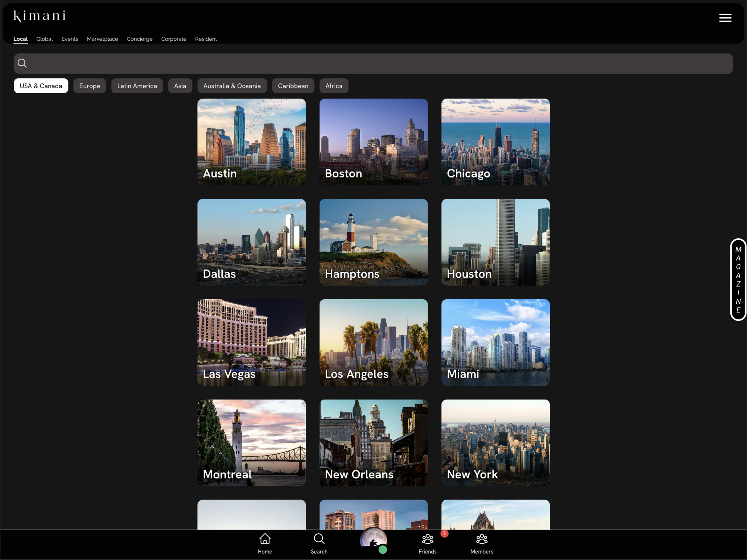Viewport: 747px width, 560px height.
Task: Switch to the Global tab
Action: point(45,39)
